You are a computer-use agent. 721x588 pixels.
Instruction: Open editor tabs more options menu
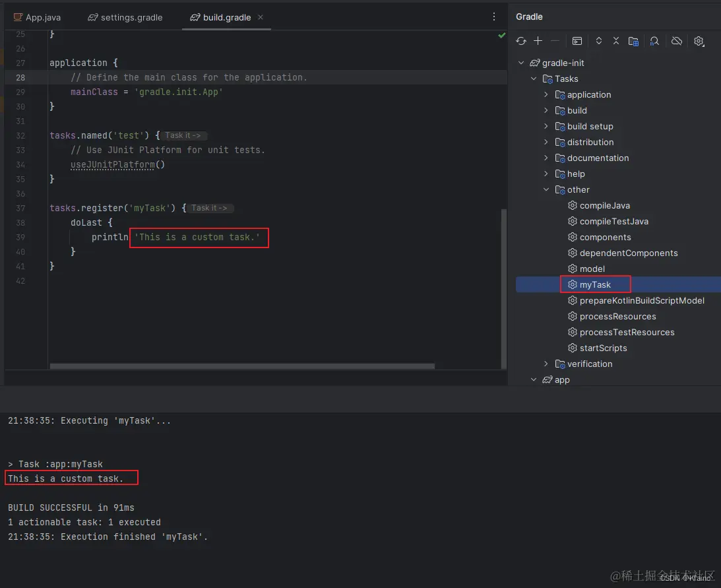pos(494,16)
